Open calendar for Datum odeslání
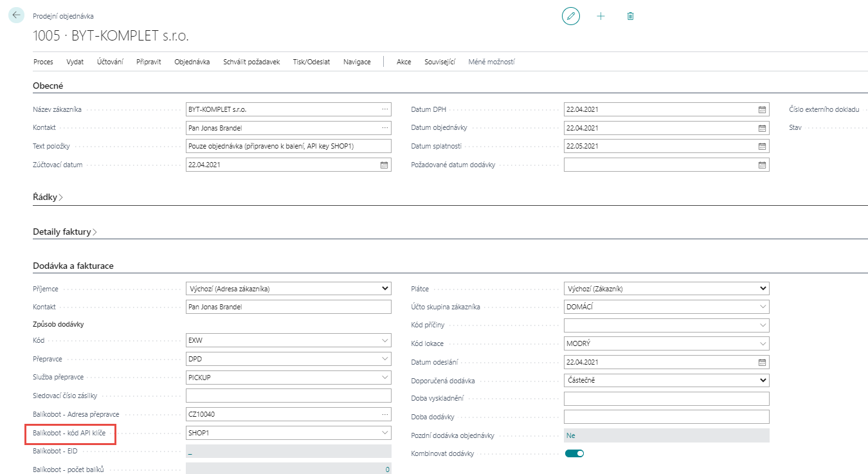The height and width of the screenshot is (474, 868). [762, 362]
